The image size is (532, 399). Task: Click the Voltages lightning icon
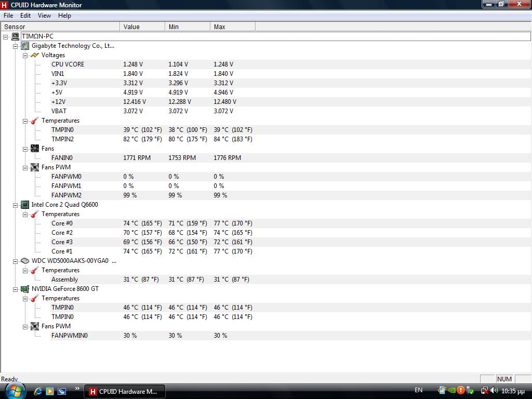pos(35,55)
